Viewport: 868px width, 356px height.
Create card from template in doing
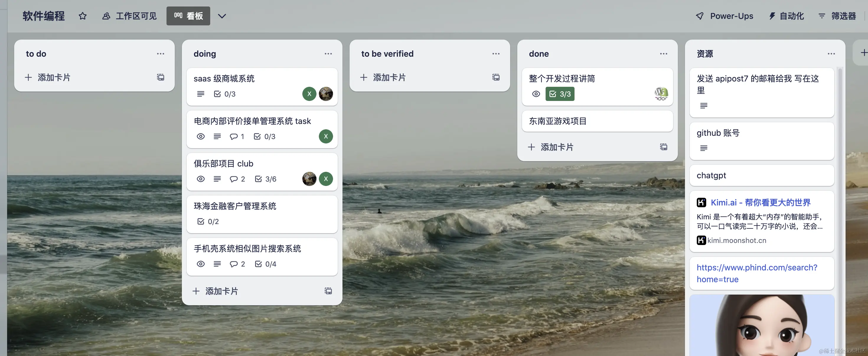pyautogui.click(x=328, y=291)
